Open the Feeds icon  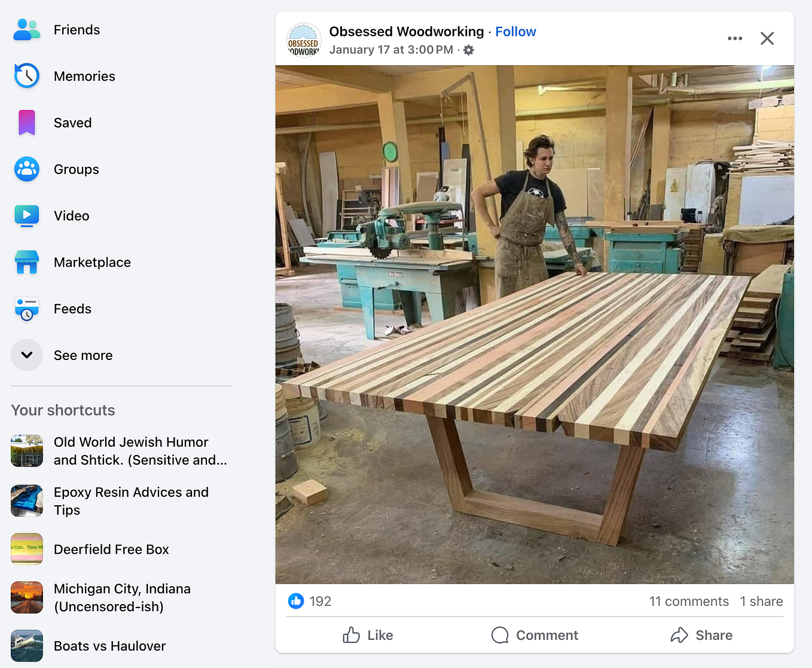click(x=27, y=309)
